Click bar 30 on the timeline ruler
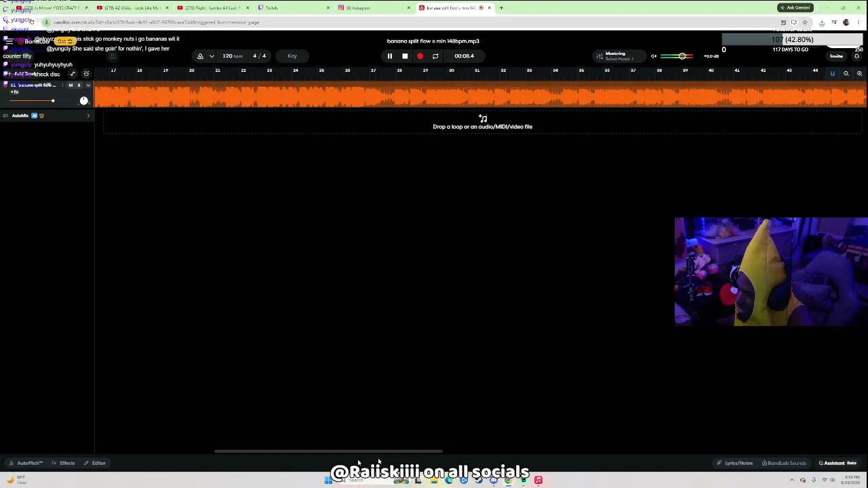 click(451, 70)
